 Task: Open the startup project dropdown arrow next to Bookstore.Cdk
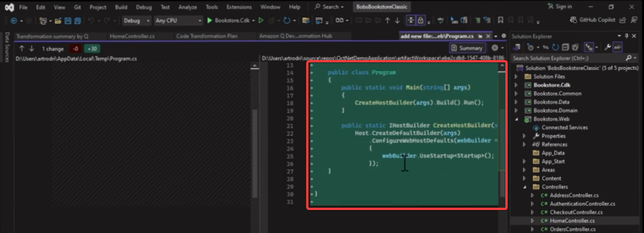click(x=253, y=21)
